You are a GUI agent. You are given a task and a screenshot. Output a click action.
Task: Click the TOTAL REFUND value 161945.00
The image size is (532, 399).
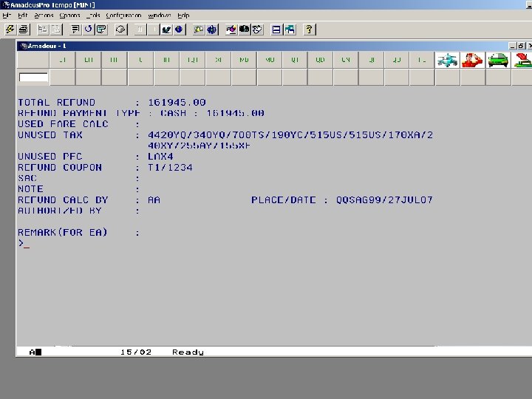[x=177, y=103]
